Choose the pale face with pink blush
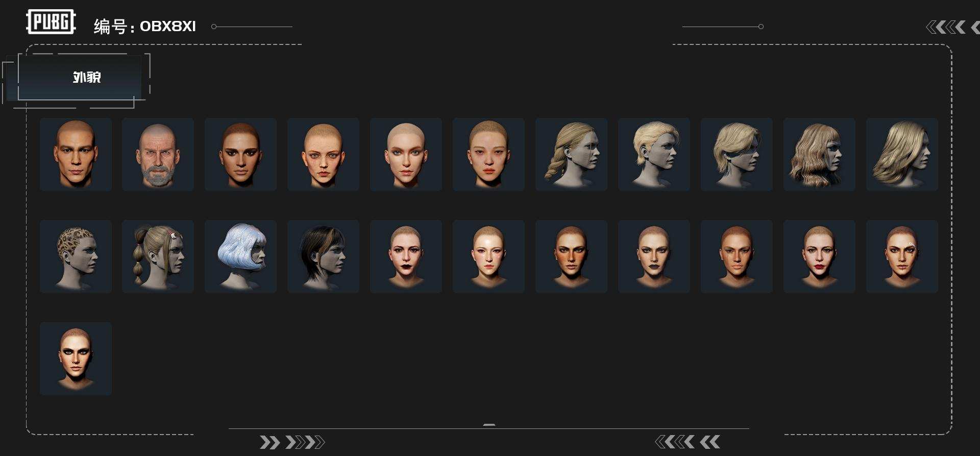 tap(488, 256)
